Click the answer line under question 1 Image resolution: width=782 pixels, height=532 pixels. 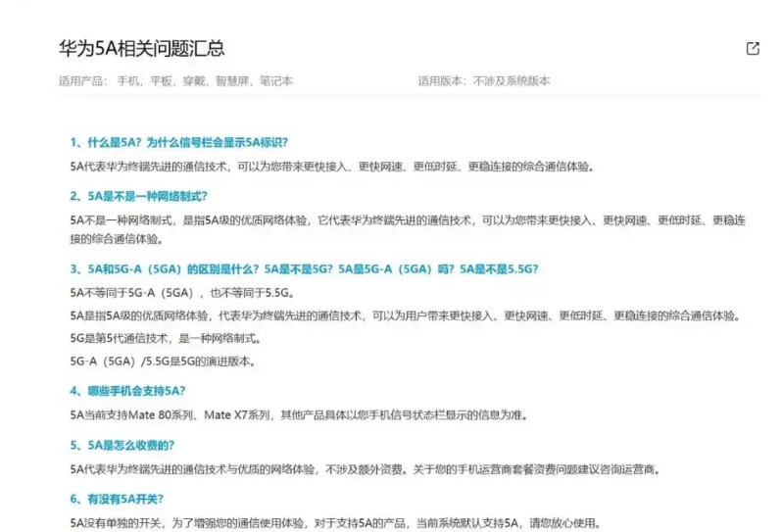pos(332,167)
